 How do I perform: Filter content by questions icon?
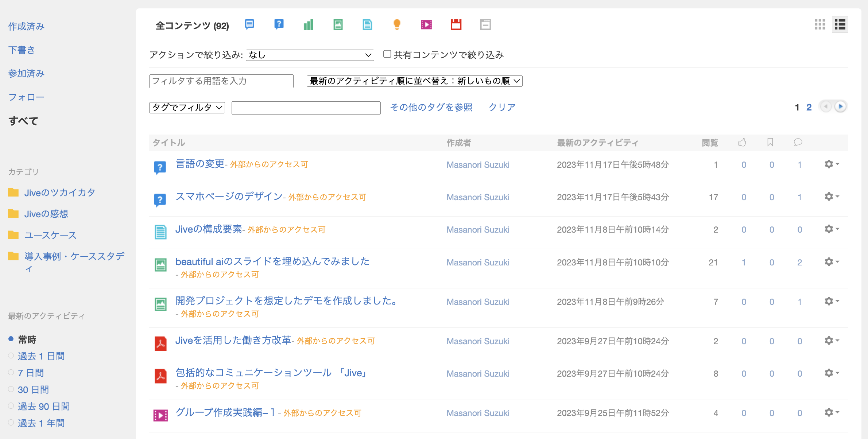pos(279,24)
